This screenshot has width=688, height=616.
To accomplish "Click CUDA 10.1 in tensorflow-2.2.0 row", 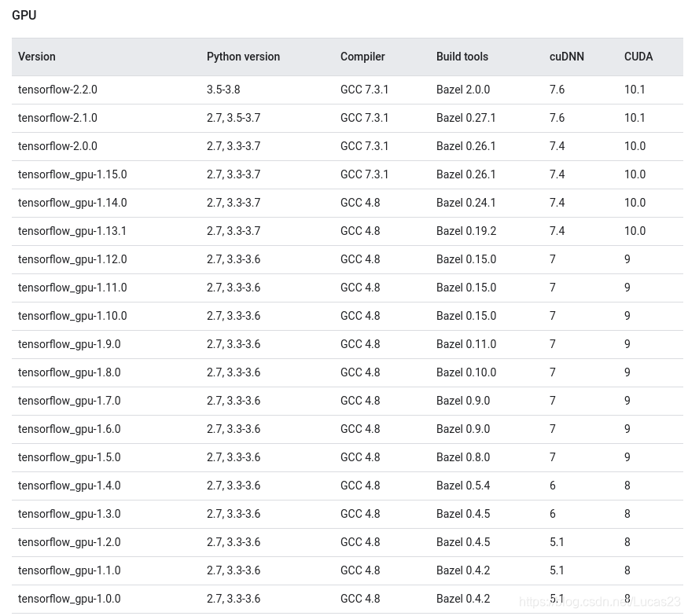I will coord(635,90).
